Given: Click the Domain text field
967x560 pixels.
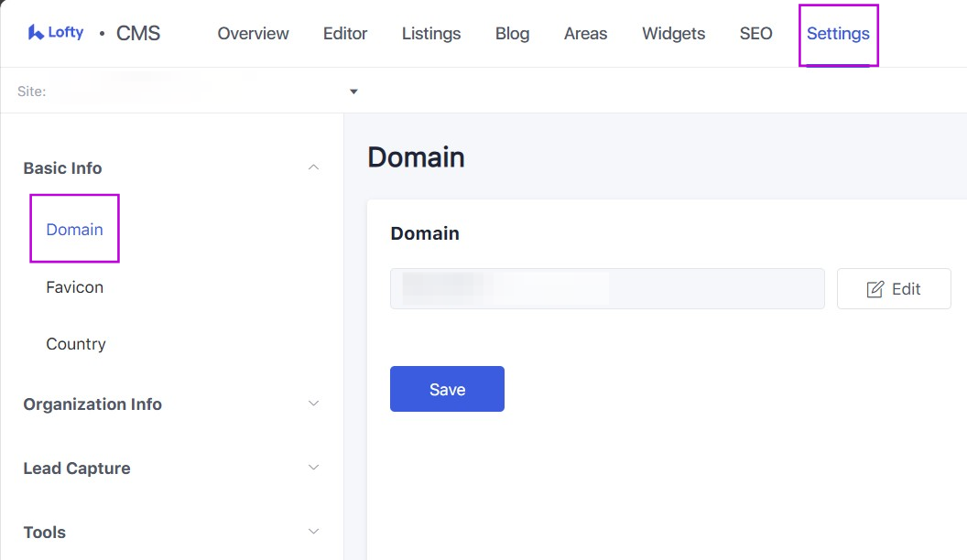Looking at the screenshot, I should click(x=606, y=289).
